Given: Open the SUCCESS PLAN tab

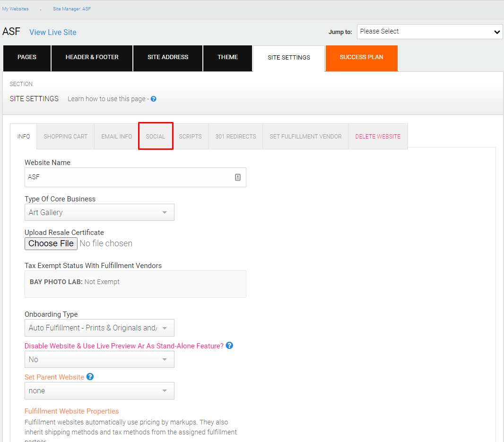Looking at the screenshot, I should point(361,57).
